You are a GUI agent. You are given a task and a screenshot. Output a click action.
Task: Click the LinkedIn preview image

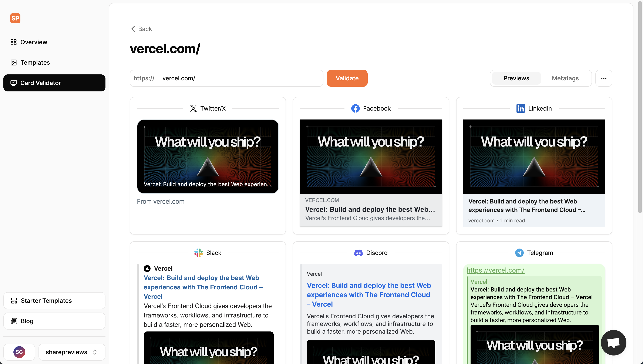point(534,156)
